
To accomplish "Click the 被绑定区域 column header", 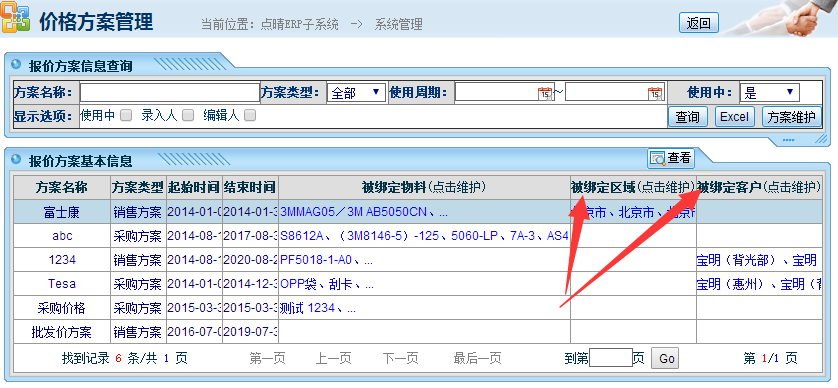I will [633, 187].
